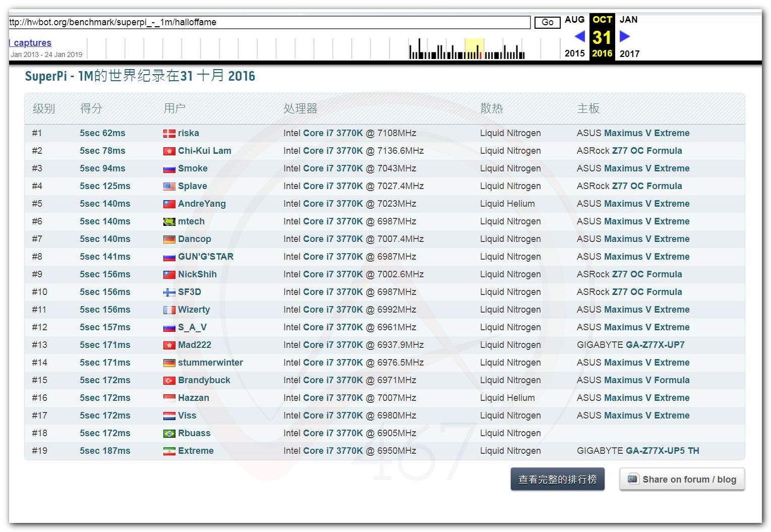Viewport: 771px width, 532px height.
Task: Select the 2015 year in timeline
Action: pos(574,53)
